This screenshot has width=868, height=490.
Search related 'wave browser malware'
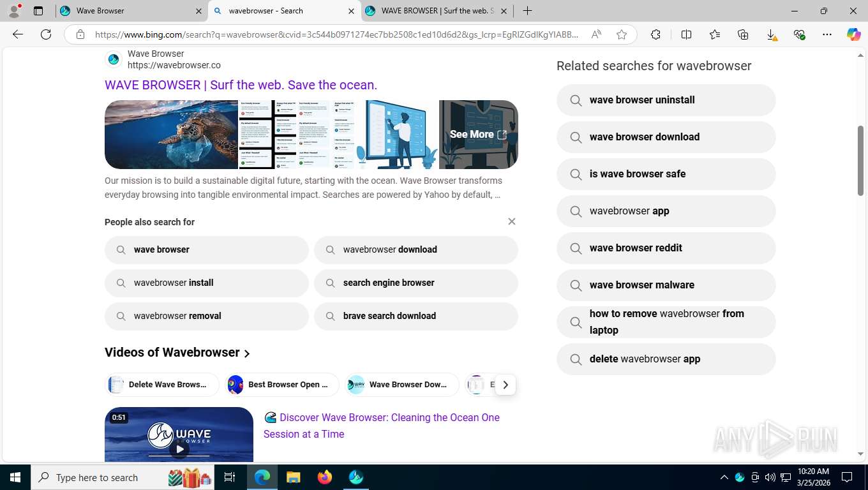[666, 285]
